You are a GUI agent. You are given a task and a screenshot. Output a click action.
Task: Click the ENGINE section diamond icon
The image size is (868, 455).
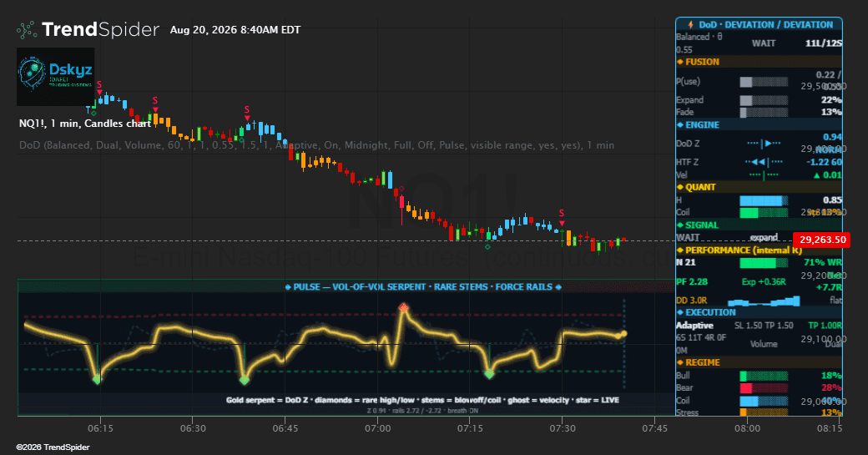(x=680, y=125)
